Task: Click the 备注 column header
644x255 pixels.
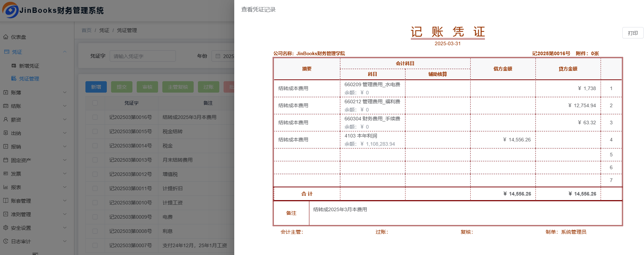Action: (208, 103)
